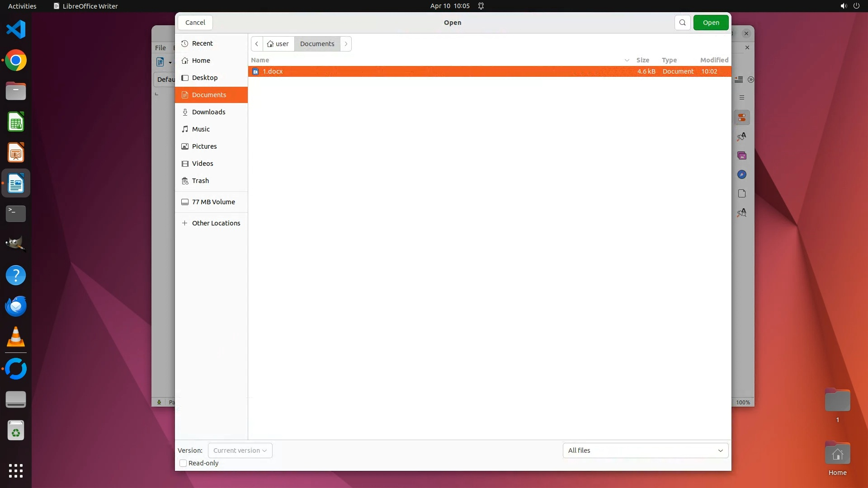Open the Navigator compass icon in the sidebar
This screenshot has width=868, height=488.
(741, 174)
